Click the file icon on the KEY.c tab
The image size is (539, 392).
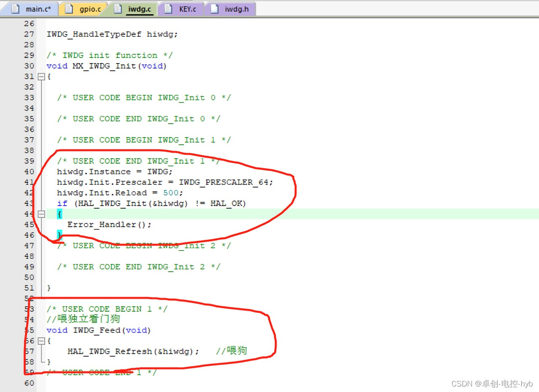(x=168, y=9)
